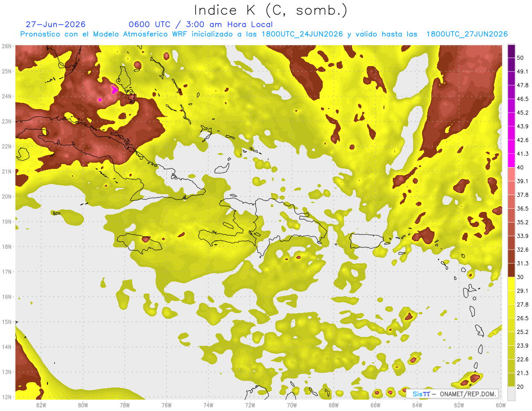Click the colorbar value '50'
The height and width of the screenshot is (411, 532).
(520, 58)
